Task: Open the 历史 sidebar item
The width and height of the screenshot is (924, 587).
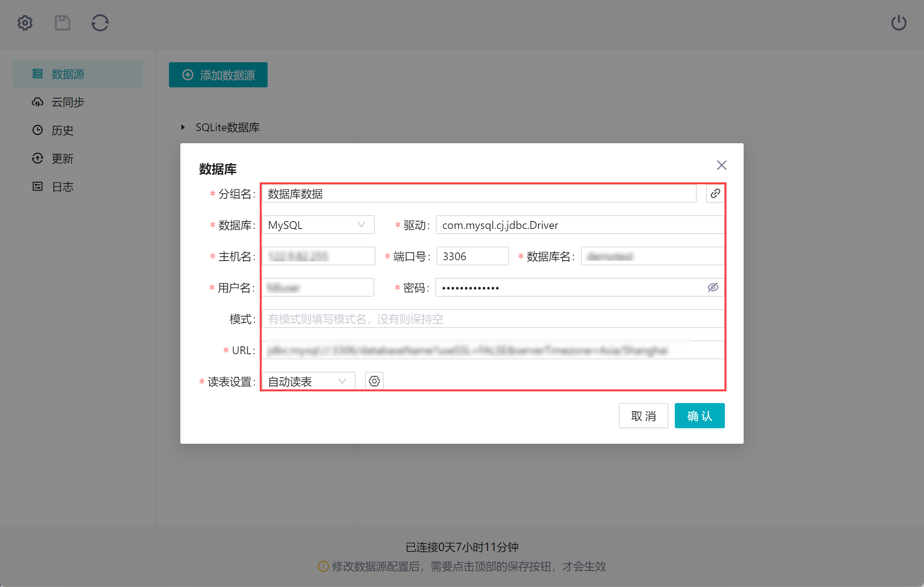Action: pos(78,130)
